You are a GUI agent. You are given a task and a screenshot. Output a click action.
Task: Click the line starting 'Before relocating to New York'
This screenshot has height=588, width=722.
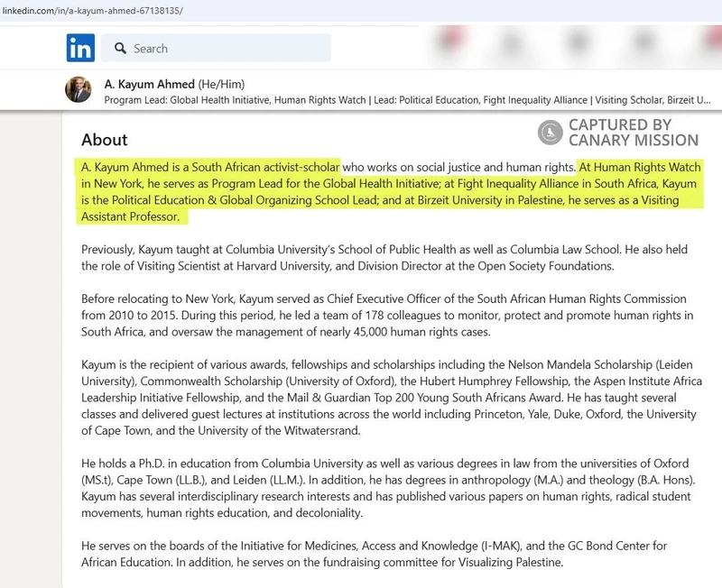click(384, 299)
